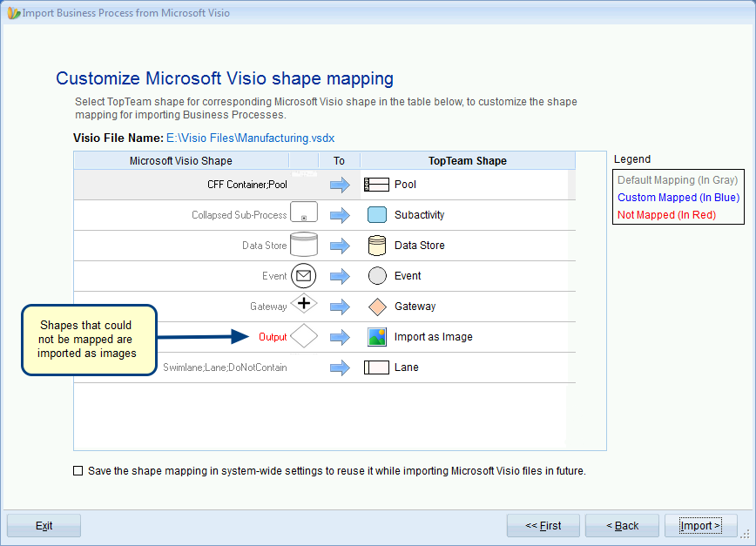Click the Swimlane;Lane;DoNotContain row text
The image size is (756, 546).
[x=225, y=367]
